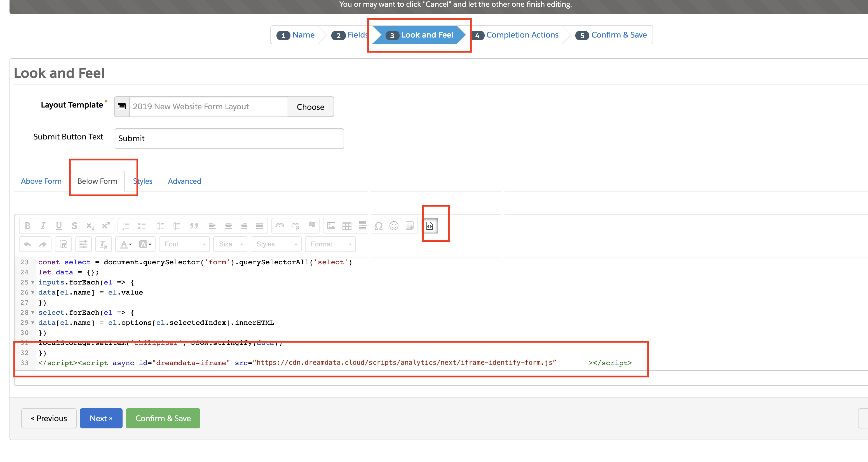The height and width of the screenshot is (462, 868).
Task: Open the background color picker
Action: [x=145, y=244]
